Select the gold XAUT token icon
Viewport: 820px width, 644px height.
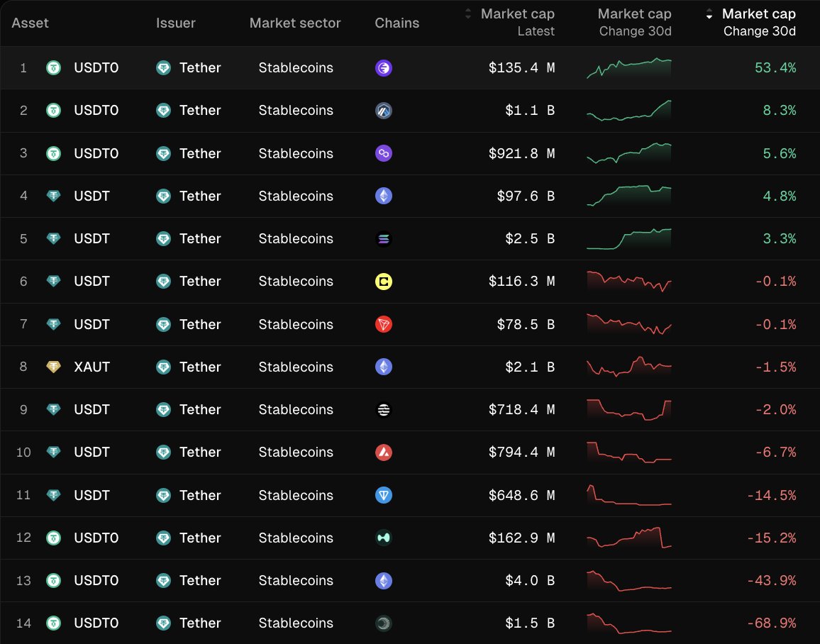[53, 367]
